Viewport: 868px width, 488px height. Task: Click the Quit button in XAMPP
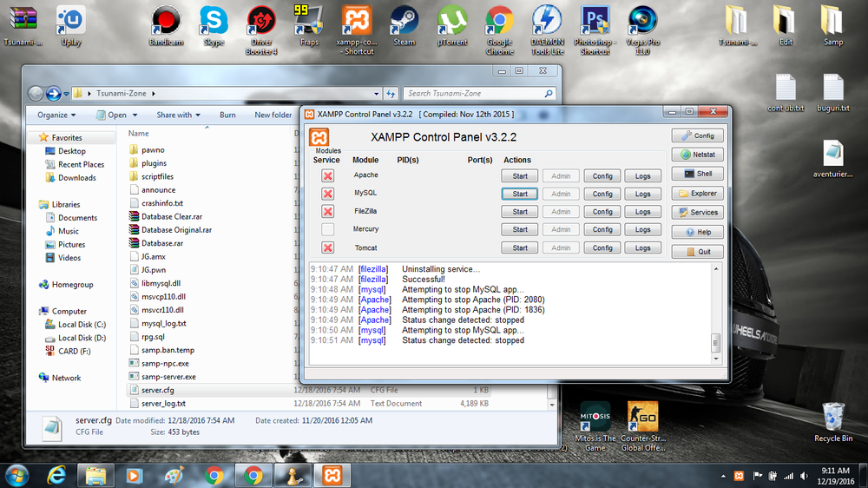click(x=698, y=252)
